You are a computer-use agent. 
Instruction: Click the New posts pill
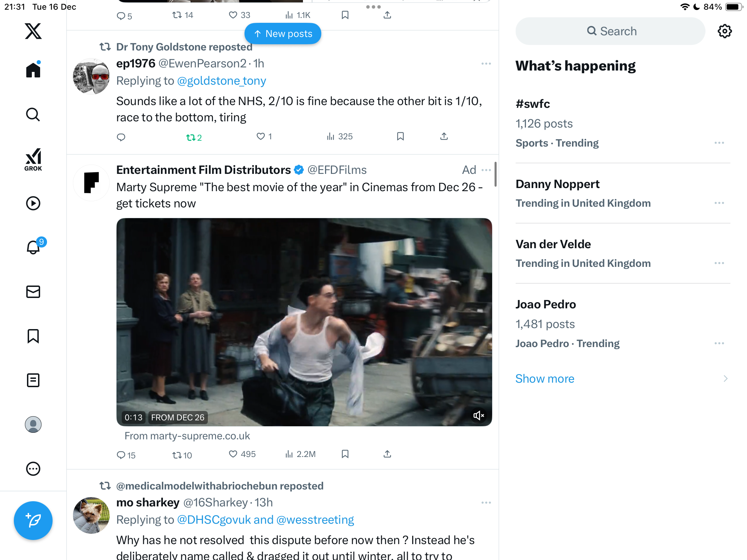283,34
